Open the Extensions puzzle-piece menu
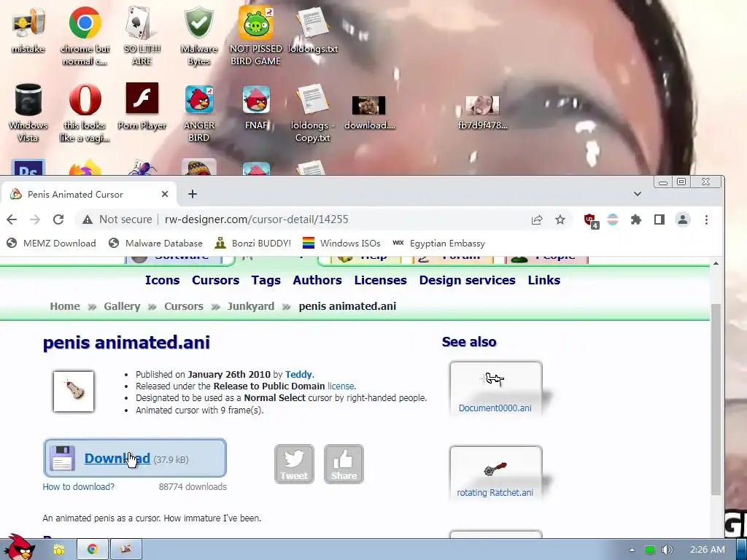 click(636, 219)
